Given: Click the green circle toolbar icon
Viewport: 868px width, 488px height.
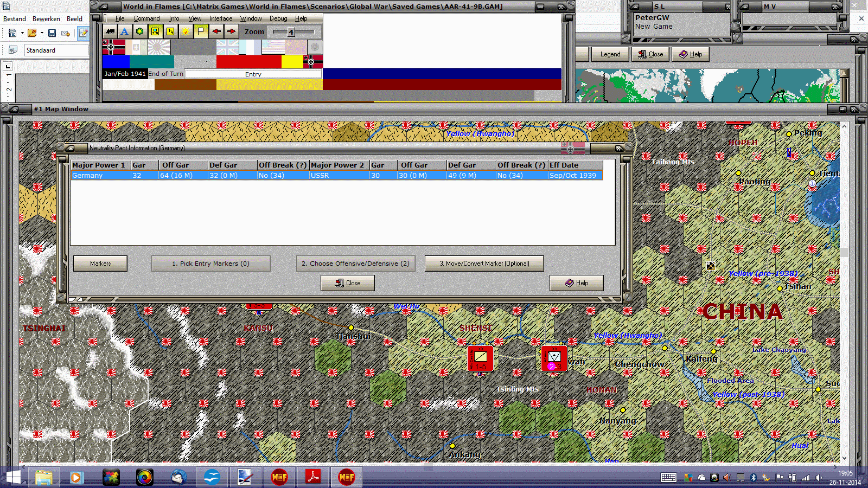Looking at the screenshot, I should pyautogui.click(x=140, y=31).
